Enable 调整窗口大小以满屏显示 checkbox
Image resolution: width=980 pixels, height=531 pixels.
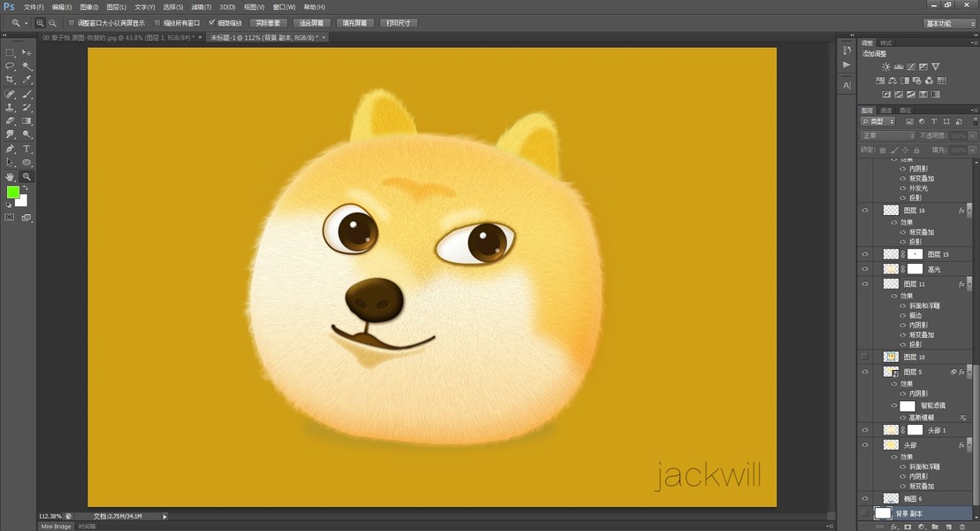tap(72, 23)
